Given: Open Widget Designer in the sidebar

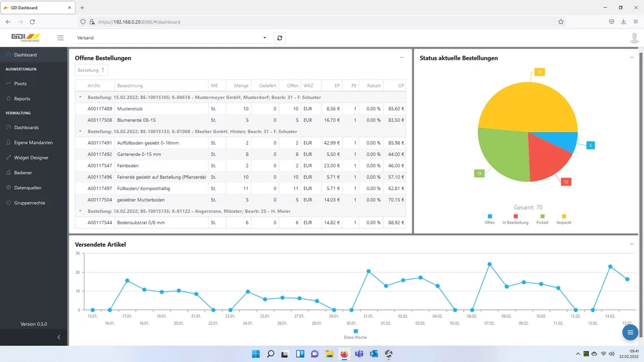Looking at the screenshot, I should click(31, 158).
